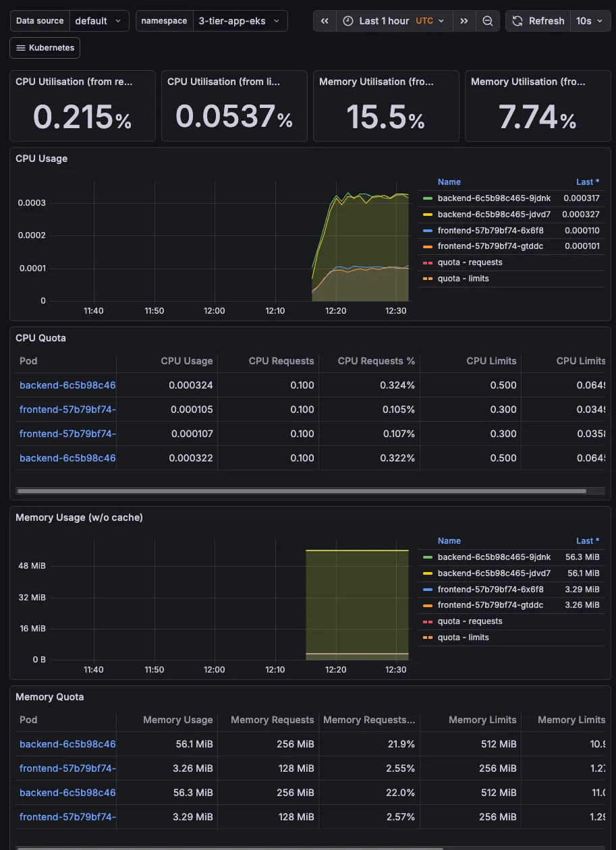Click the CPU Quota horizontal scrollbar

coord(301,491)
